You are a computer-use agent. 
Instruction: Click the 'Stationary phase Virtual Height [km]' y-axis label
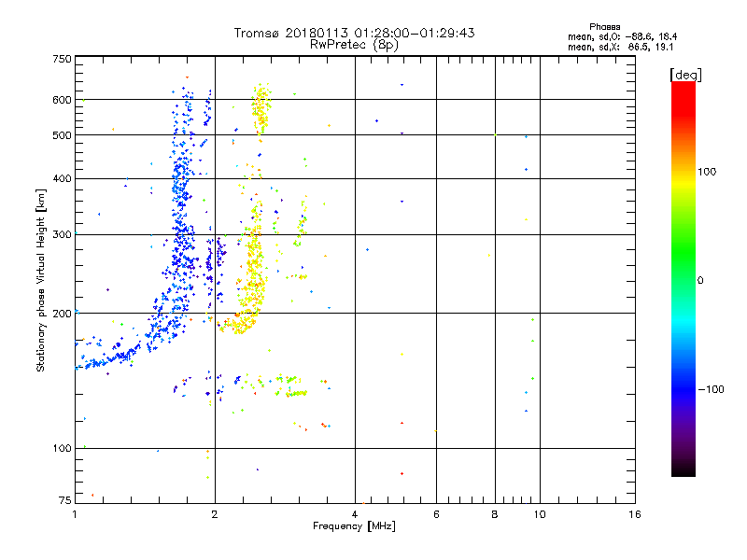(41, 280)
